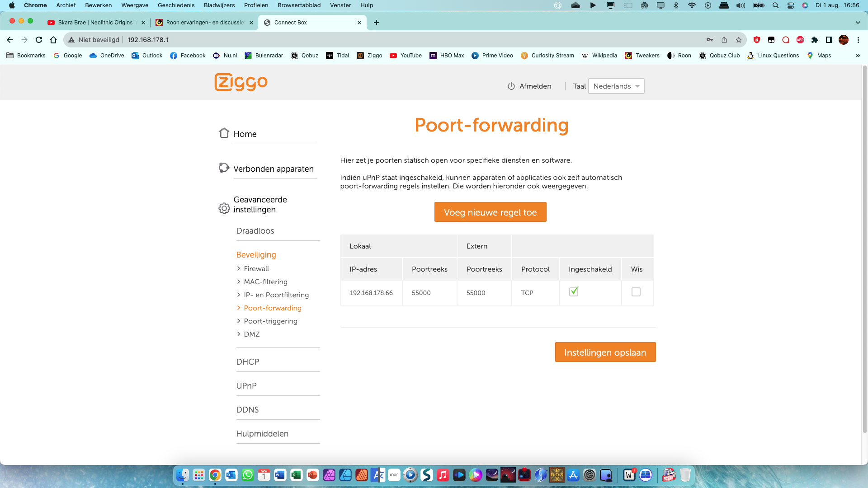Click the Verbonden apparaten icon
868x488 pixels.
(224, 168)
